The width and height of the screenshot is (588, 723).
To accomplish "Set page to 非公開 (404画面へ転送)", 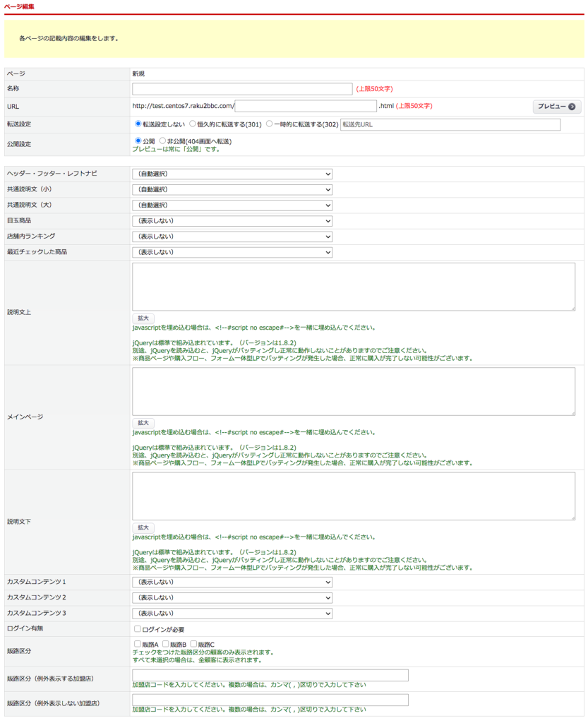I will (163, 141).
